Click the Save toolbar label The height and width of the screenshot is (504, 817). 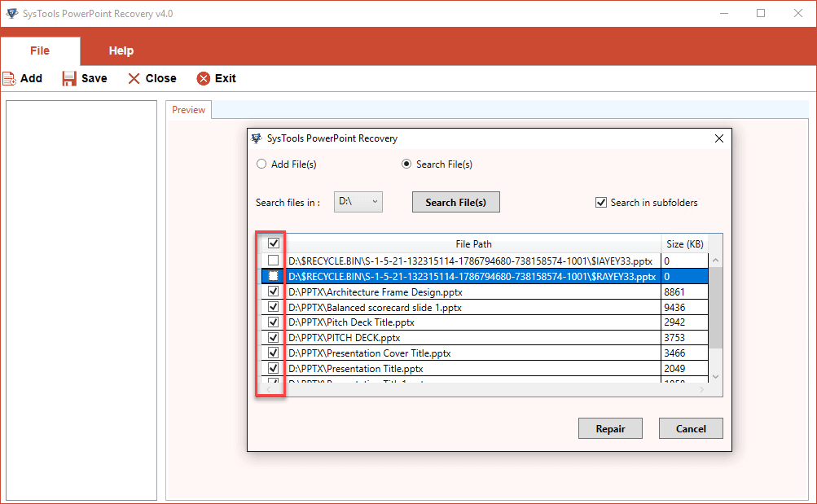tap(94, 79)
